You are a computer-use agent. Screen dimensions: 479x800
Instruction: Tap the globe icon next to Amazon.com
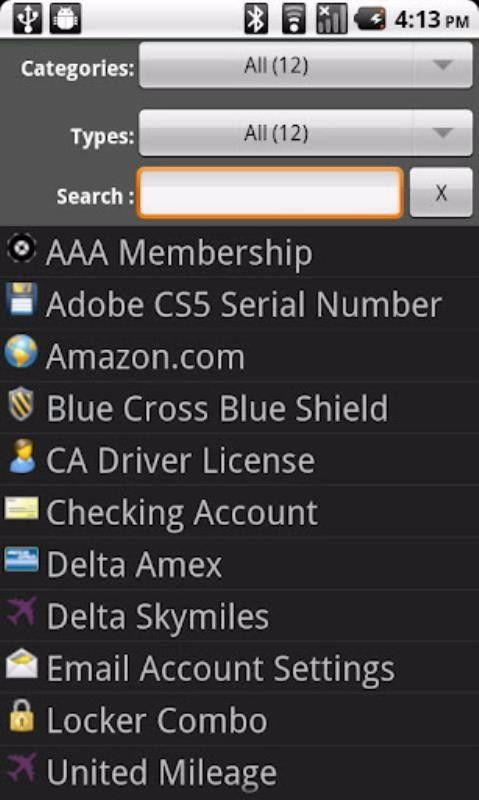point(21,352)
